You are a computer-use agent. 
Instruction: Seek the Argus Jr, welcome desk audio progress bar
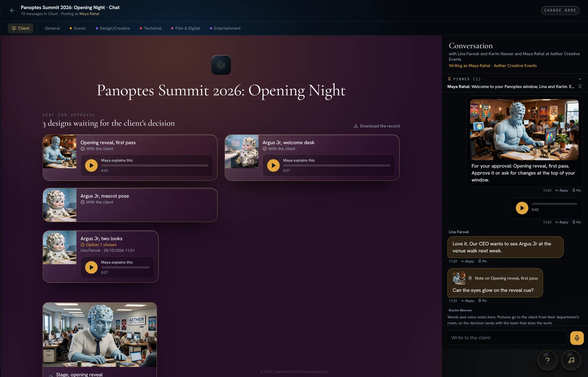[337, 165]
